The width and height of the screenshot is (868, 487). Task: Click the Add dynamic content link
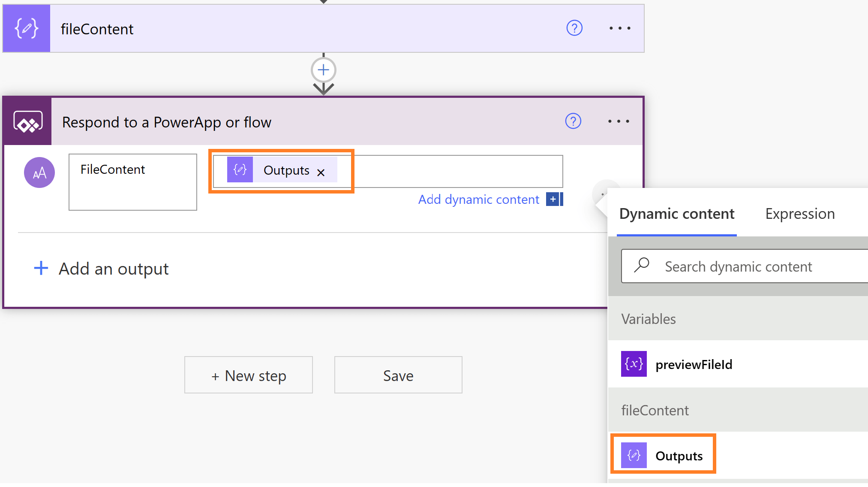(479, 200)
